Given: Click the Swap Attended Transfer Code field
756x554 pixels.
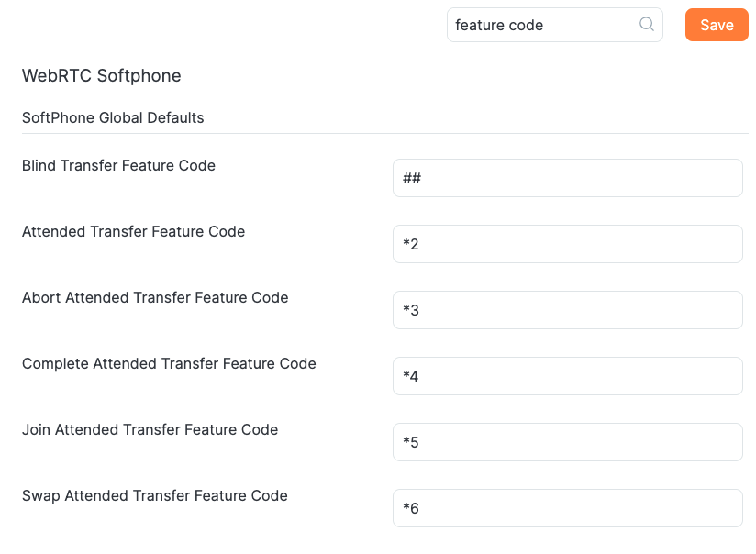Looking at the screenshot, I should pos(567,508).
